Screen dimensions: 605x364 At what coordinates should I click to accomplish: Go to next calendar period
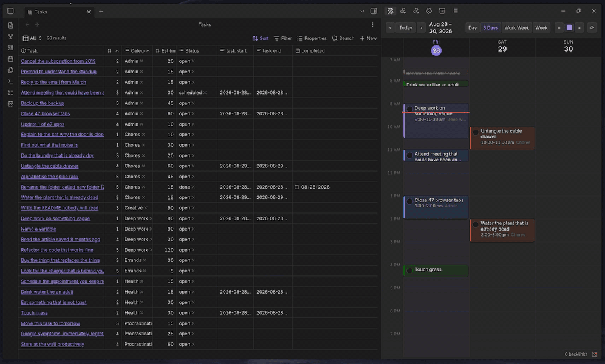[x=421, y=28]
